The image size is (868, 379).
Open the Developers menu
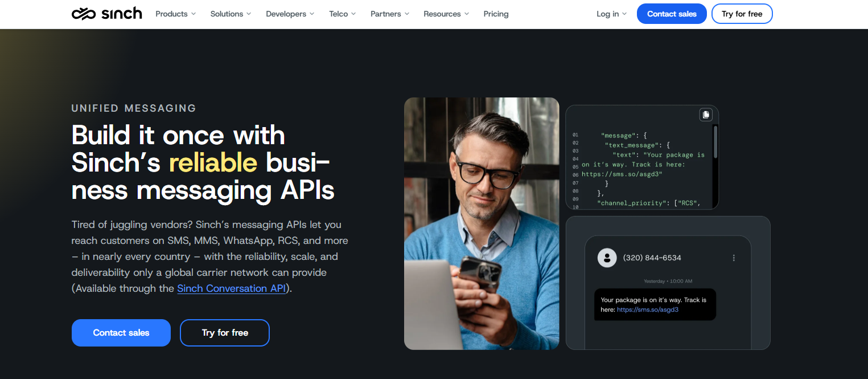tap(290, 14)
